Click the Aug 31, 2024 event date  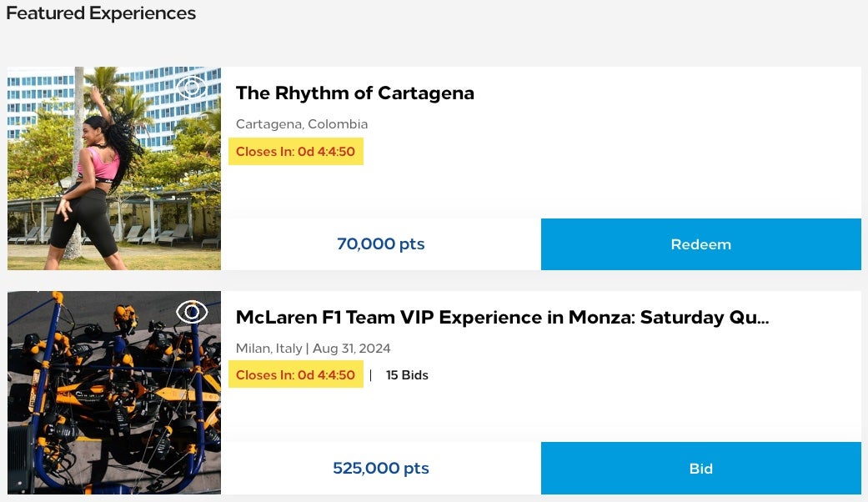[351, 348]
